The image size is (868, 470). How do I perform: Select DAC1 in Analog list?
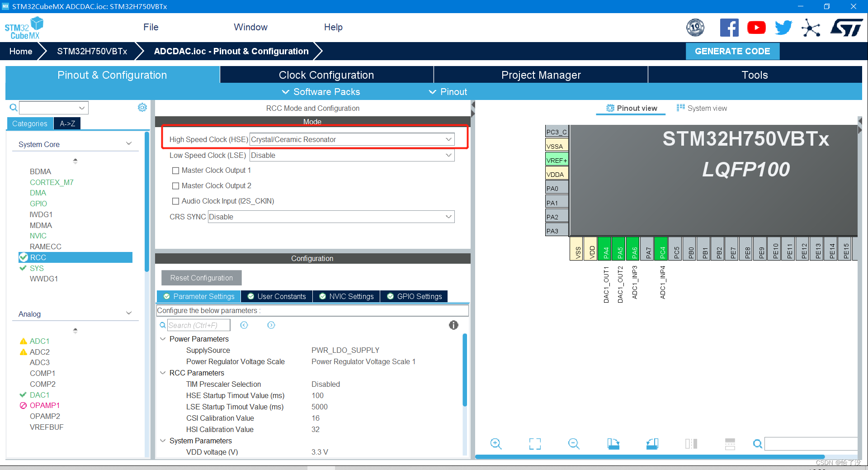39,395
